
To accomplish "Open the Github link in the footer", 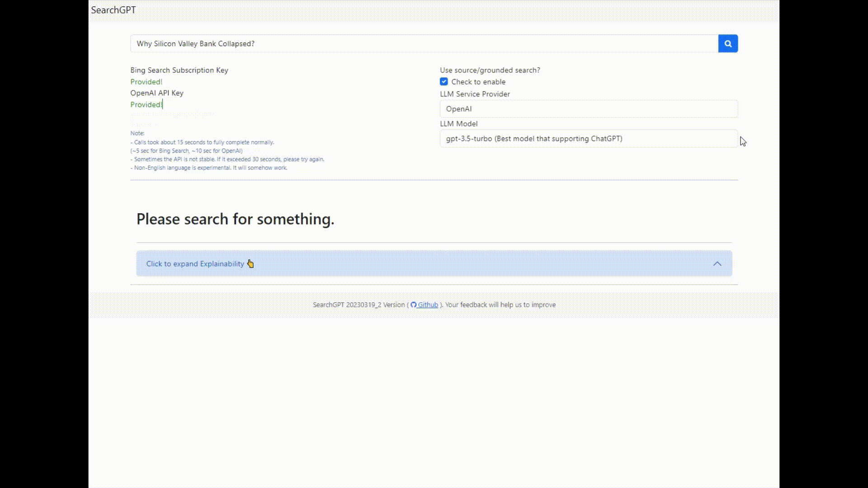I will [428, 305].
